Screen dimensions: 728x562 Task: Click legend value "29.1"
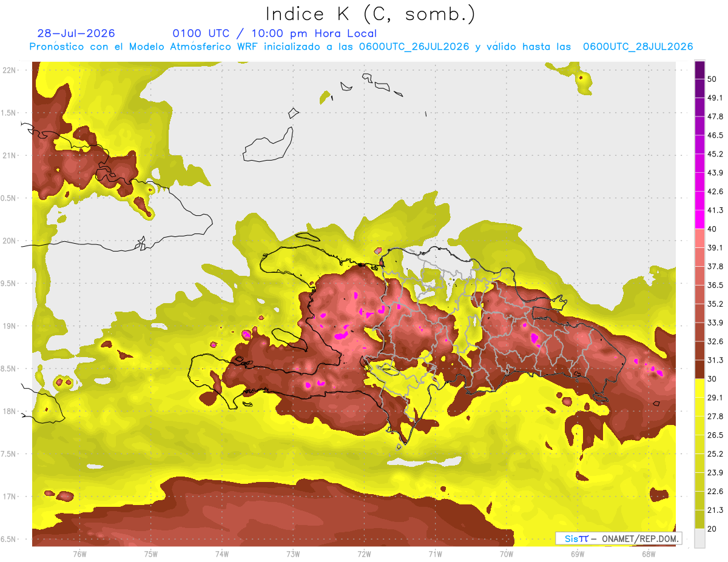pos(715,397)
